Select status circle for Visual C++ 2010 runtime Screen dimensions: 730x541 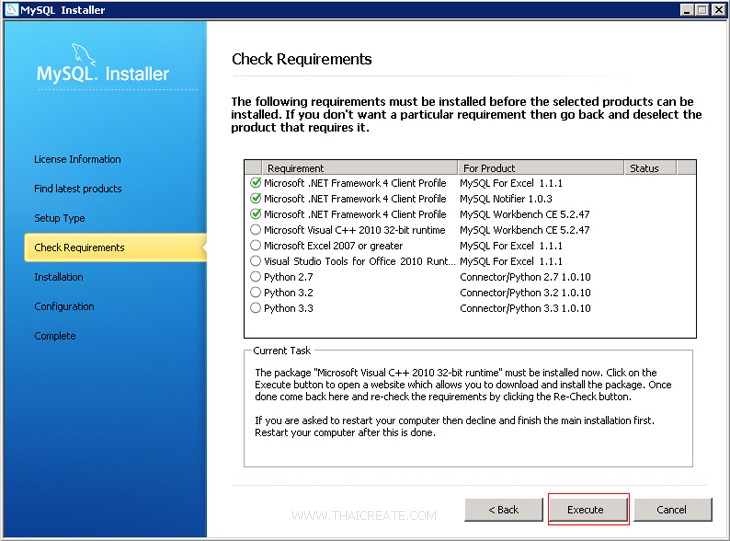(x=255, y=230)
